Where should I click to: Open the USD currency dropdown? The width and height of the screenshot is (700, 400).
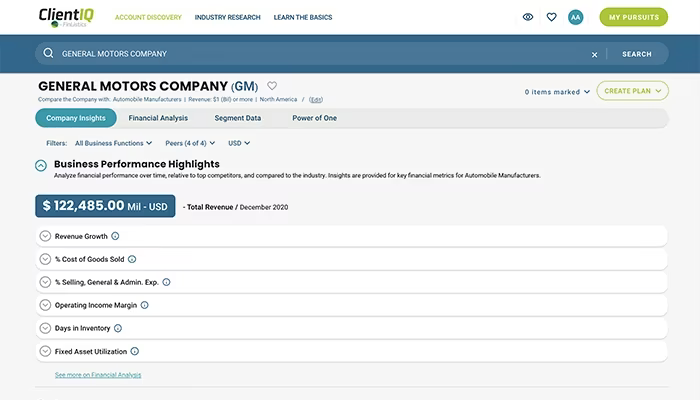click(239, 143)
